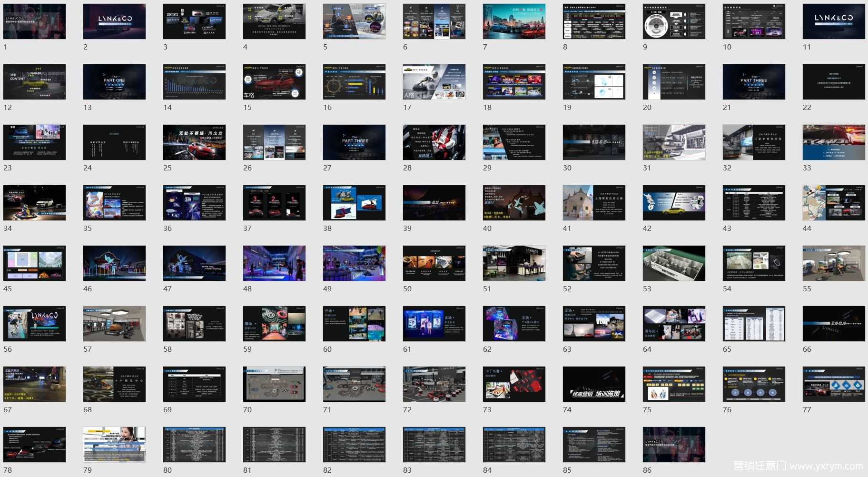
Task: Select slide 27 PART THREE thumbnail
Action: (354, 142)
